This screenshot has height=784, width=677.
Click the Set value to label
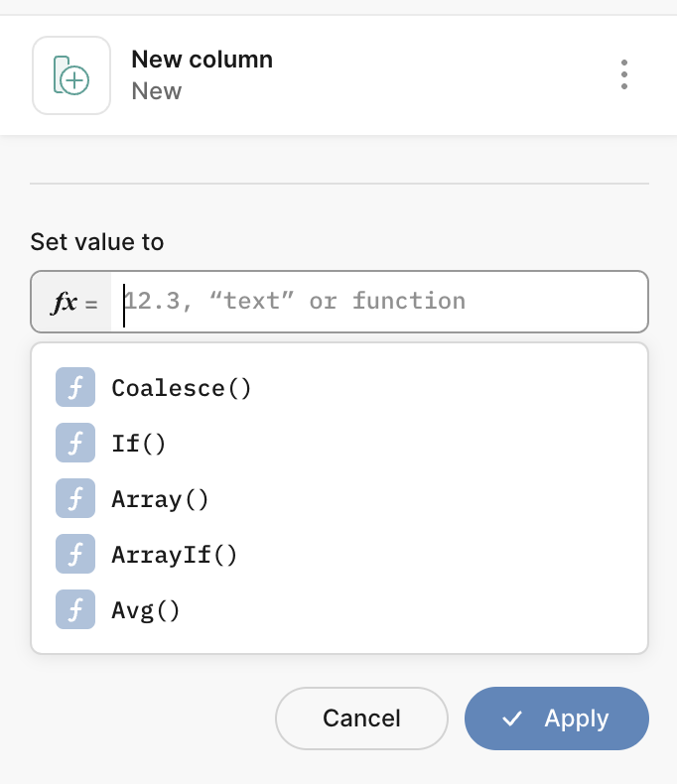[x=97, y=242]
